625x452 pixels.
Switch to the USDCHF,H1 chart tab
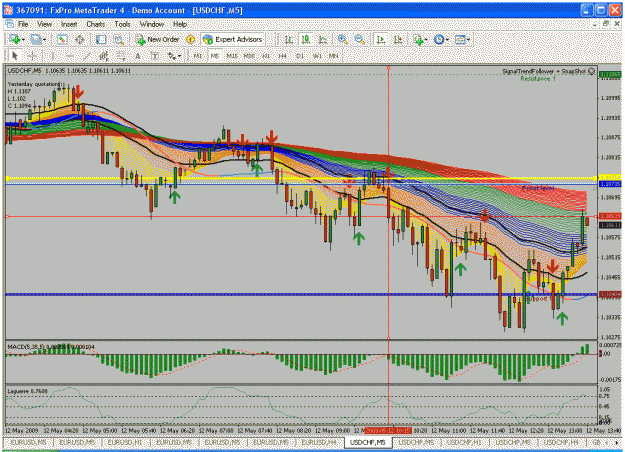click(x=464, y=442)
